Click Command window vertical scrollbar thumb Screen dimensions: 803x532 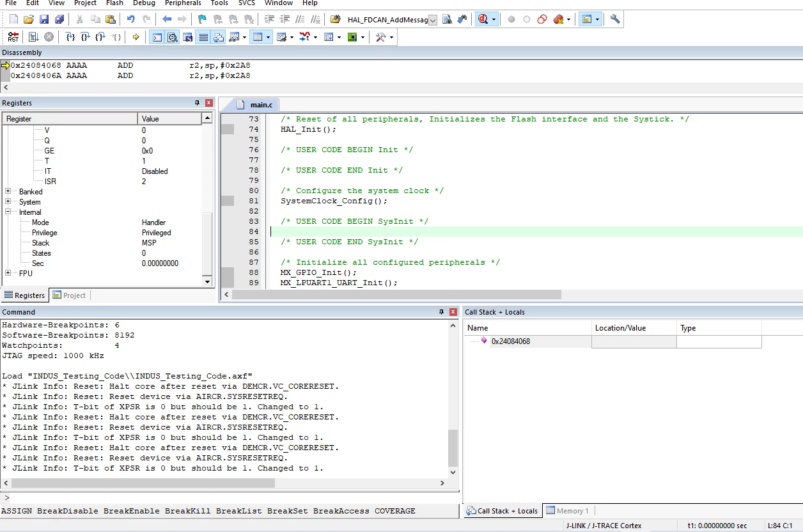point(453,448)
